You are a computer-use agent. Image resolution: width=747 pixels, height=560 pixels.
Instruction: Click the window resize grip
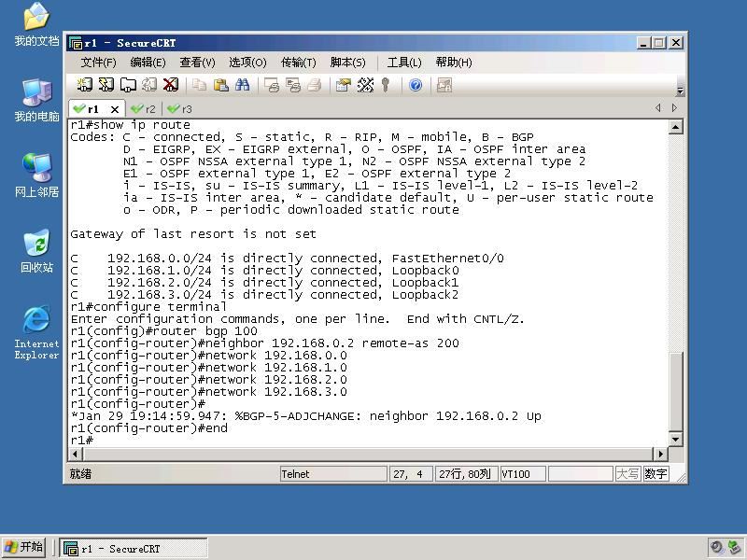682,478
